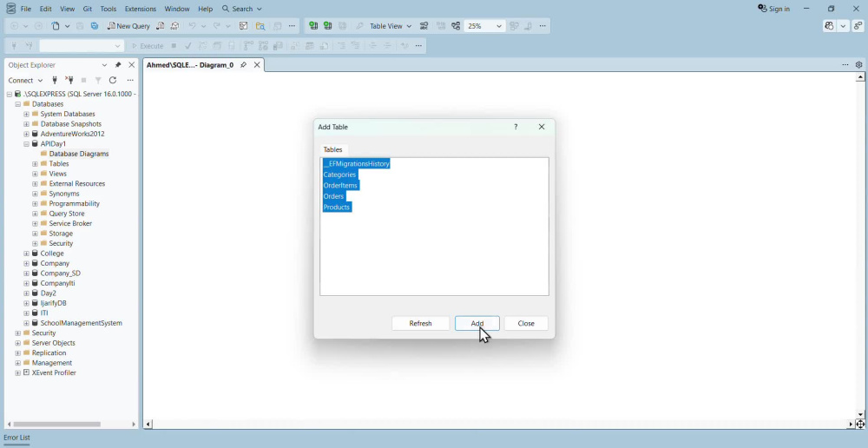The height and width of the screenshot is (448, 868).
Task: Click the help question mark in Add Table dialog
Action: (x=516, y=127)
